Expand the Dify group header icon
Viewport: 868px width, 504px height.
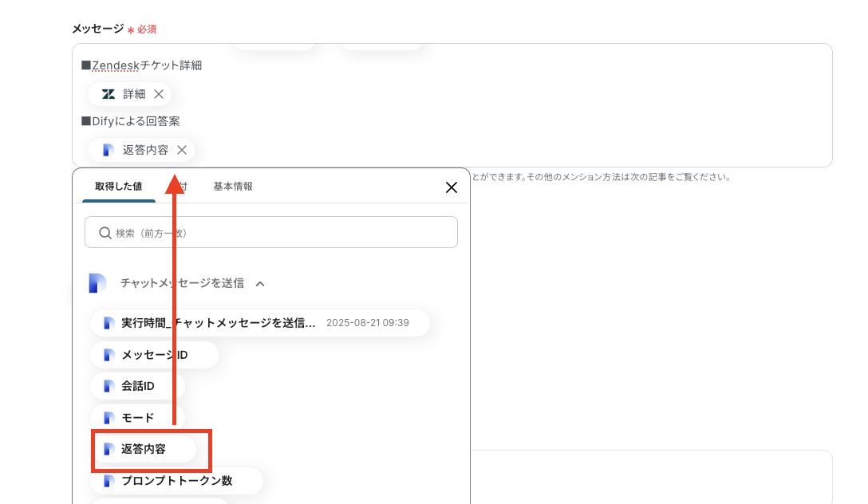point(97,283)
